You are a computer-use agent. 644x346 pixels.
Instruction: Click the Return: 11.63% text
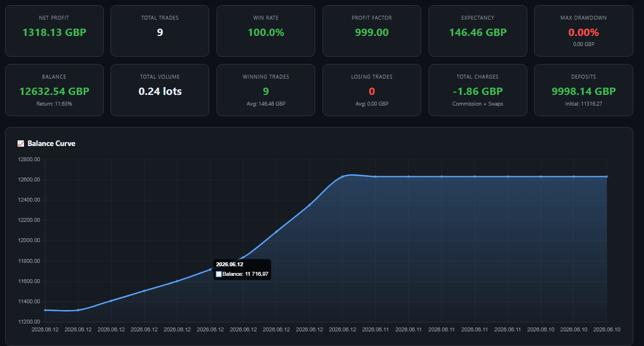(54, 104)
